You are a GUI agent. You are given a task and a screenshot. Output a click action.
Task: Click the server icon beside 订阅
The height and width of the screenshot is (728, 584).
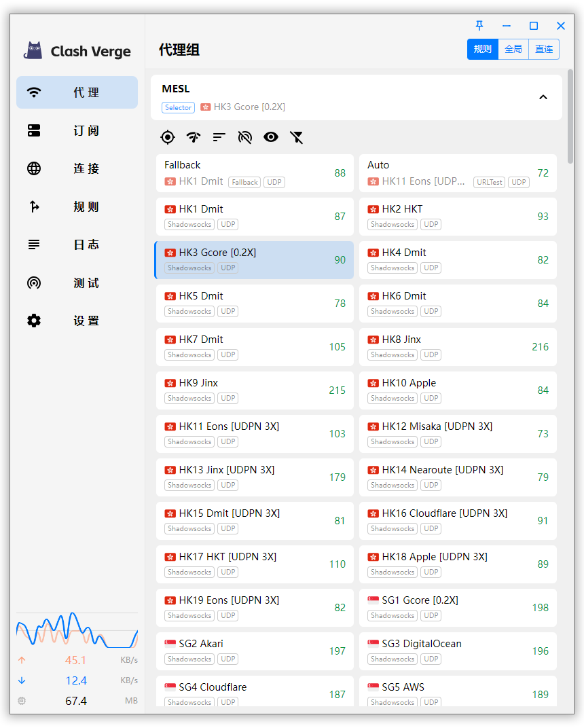34,130
